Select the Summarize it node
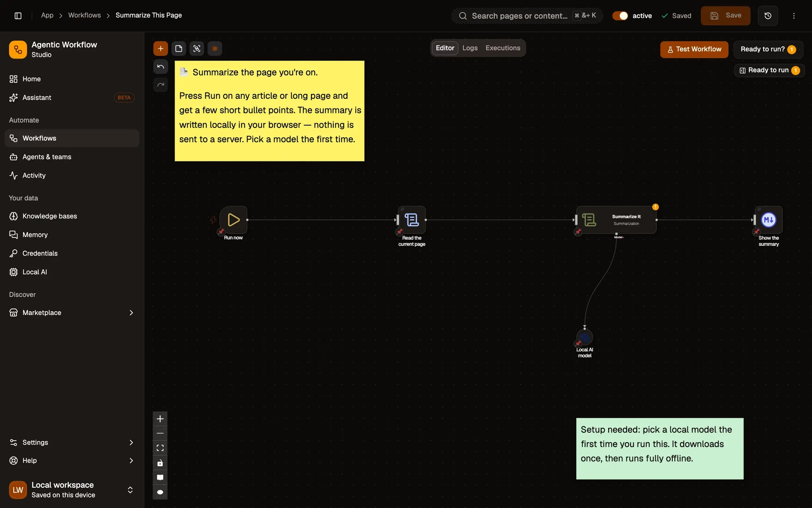Screen dimensions: 812x508 (x=616, y=220)
